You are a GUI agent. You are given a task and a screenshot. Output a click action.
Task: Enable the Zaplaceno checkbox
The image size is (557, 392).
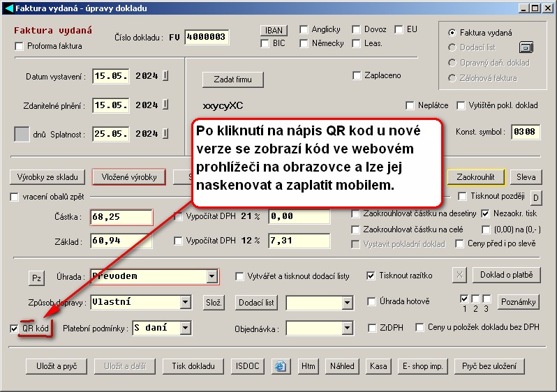click(357, 75)
